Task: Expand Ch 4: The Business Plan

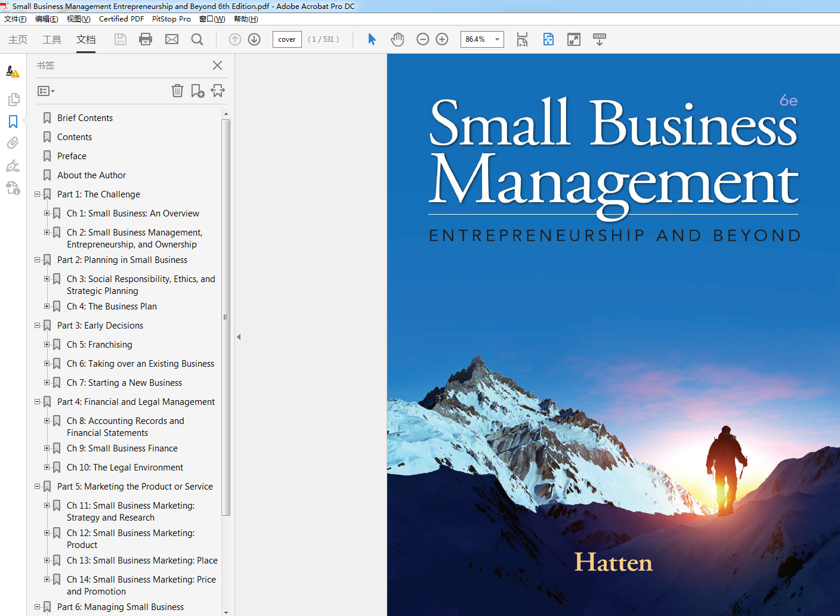Action: coord(47,306)
